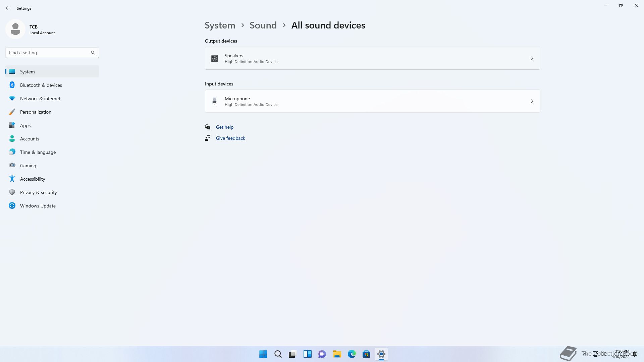Open taskbar Search
The image size is (644, 362).
pyautogui.click(x=278, y=354)
